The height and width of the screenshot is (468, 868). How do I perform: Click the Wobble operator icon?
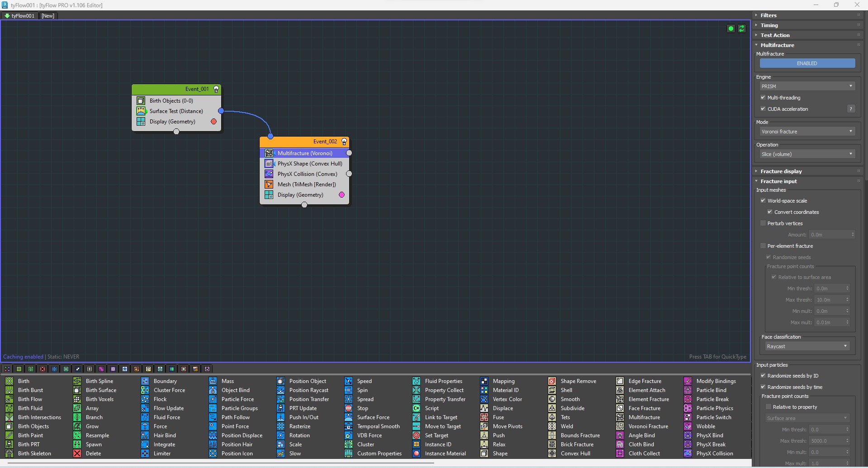click(688, 426)
